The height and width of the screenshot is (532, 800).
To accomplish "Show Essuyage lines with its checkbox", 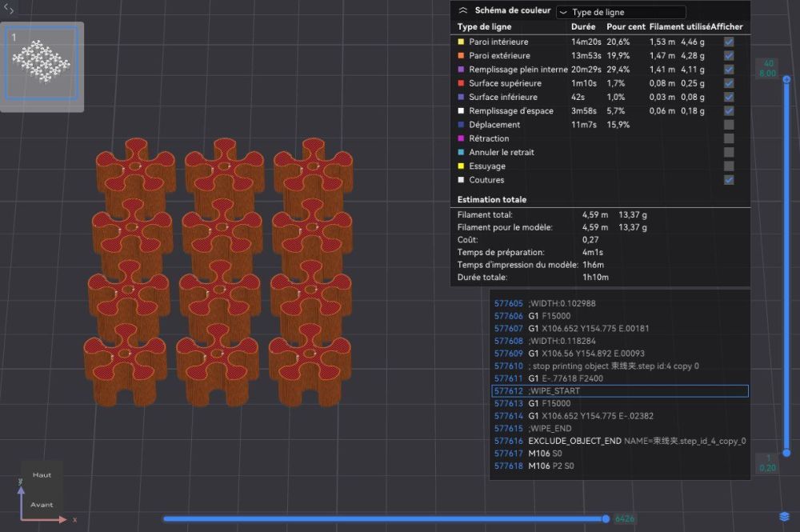I will pyautogui.click(x=729, y=166).
